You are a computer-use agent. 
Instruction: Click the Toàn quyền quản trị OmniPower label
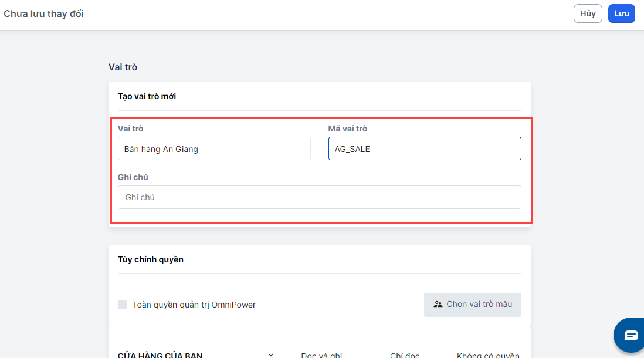(194, 305)
